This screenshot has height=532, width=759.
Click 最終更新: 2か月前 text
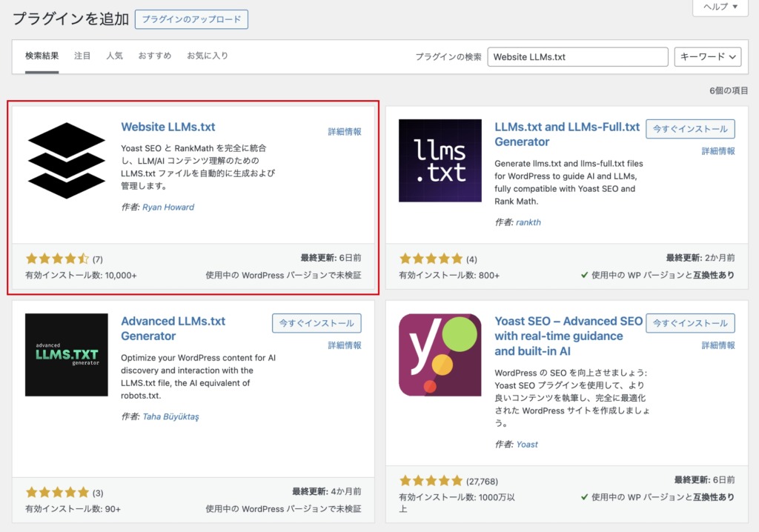pos(700,258)
